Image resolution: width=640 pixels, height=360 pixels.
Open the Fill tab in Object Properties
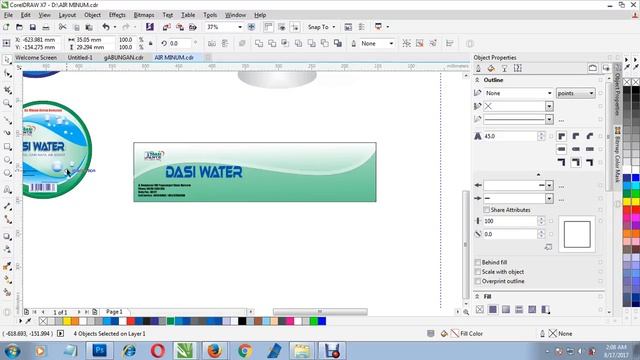point(491,68)
